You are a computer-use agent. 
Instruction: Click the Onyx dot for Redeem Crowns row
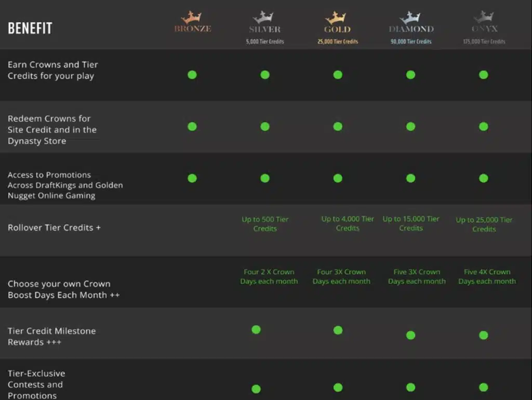tap(484, 127)
